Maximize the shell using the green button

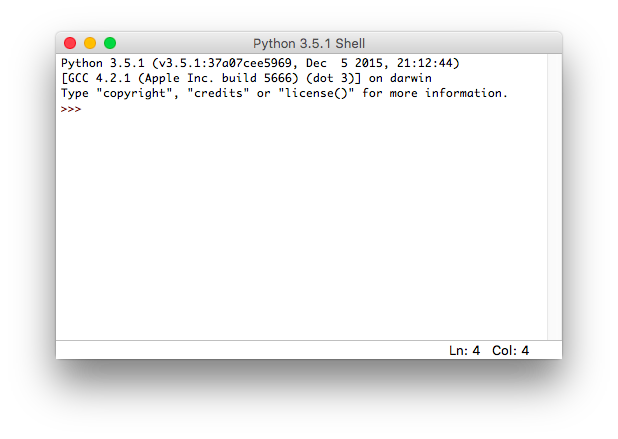pos(110,43)
